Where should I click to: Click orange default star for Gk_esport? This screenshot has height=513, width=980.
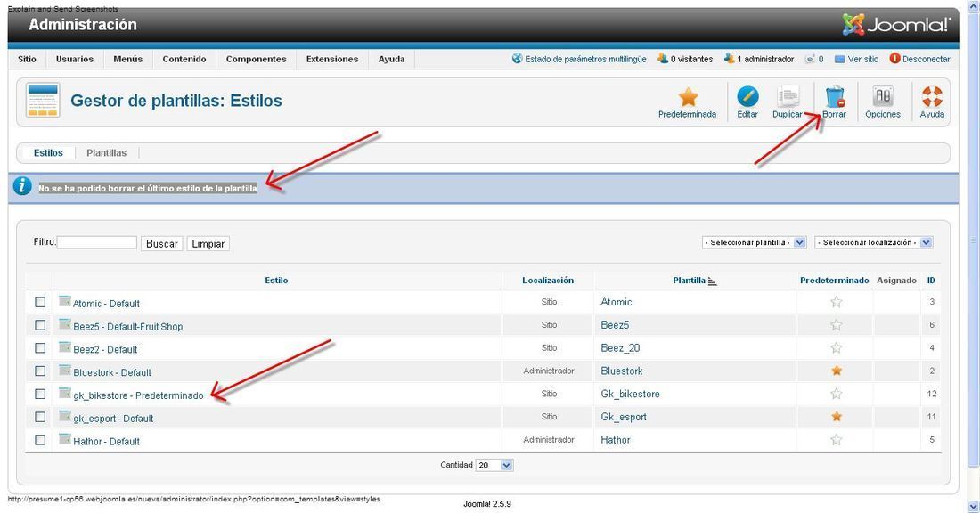click(837, 417)
